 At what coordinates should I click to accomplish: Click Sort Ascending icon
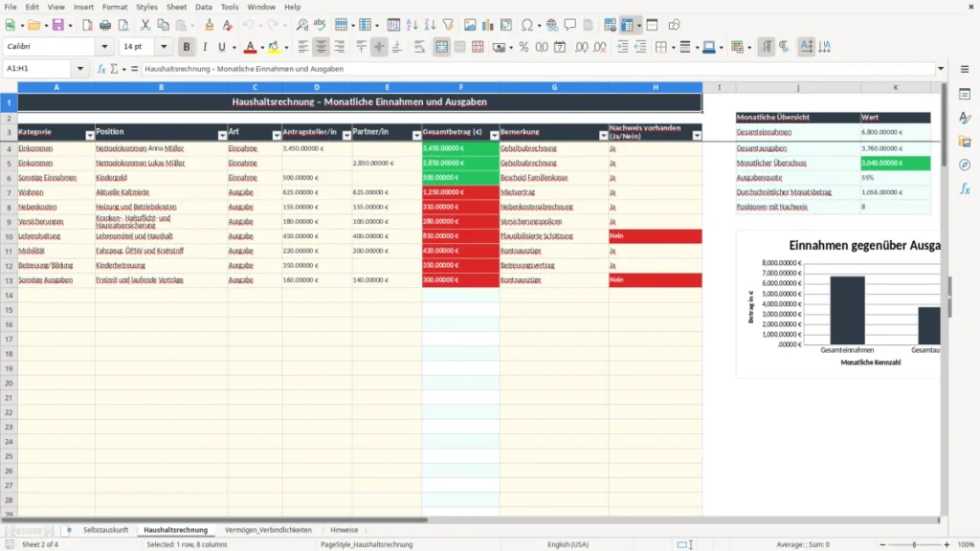point(412,25)
